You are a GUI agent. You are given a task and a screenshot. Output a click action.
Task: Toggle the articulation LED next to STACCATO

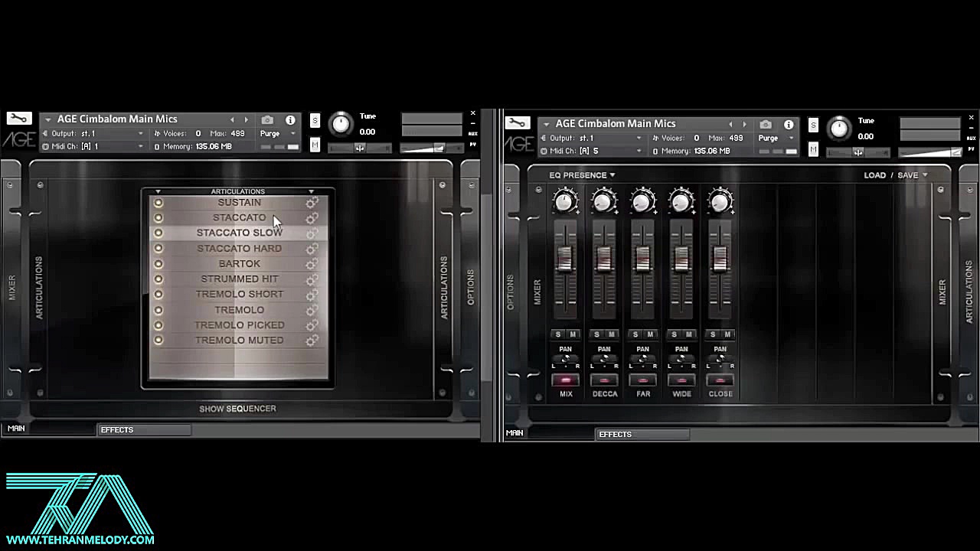(x=158, y=217)
